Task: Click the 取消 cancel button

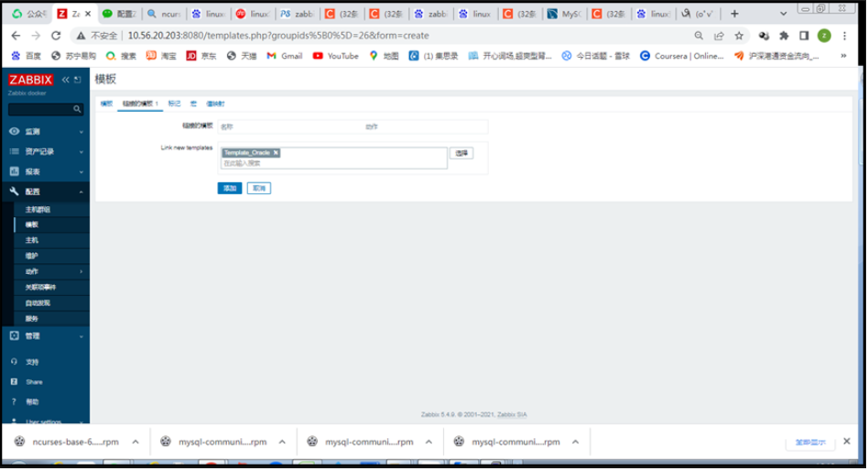Action: pos(259,189)
